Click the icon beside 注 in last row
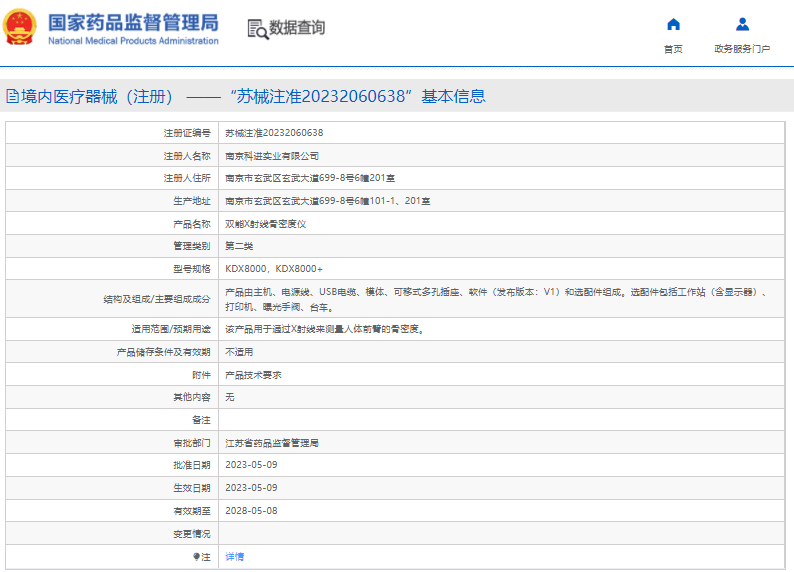The image size is (794, 572). (196, 557)
